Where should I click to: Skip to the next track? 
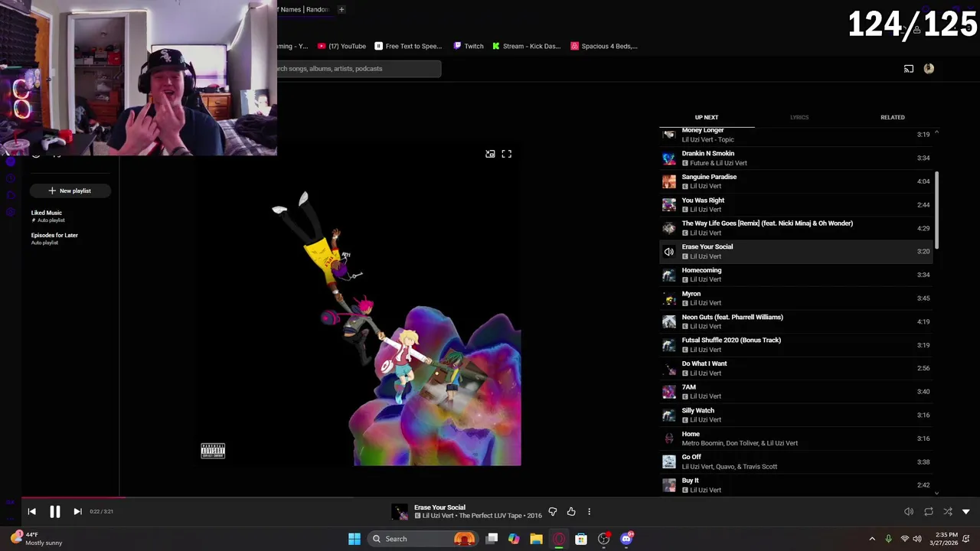coord(77,511)
